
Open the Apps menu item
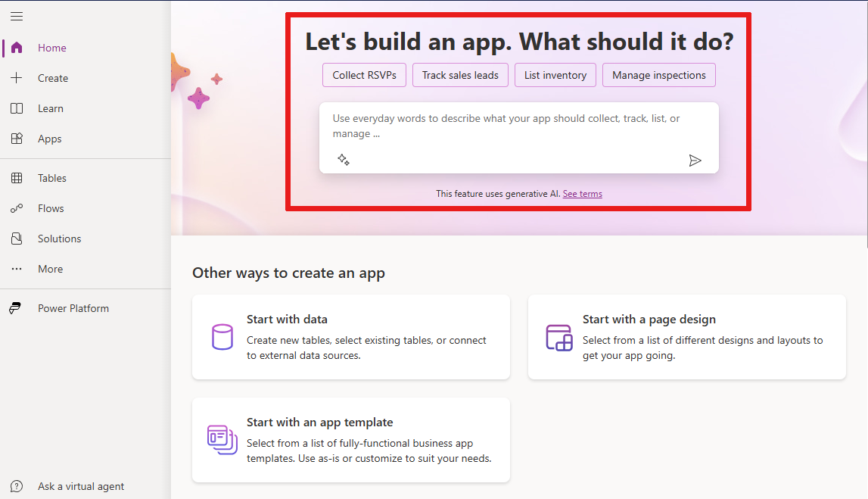point(50,139)
